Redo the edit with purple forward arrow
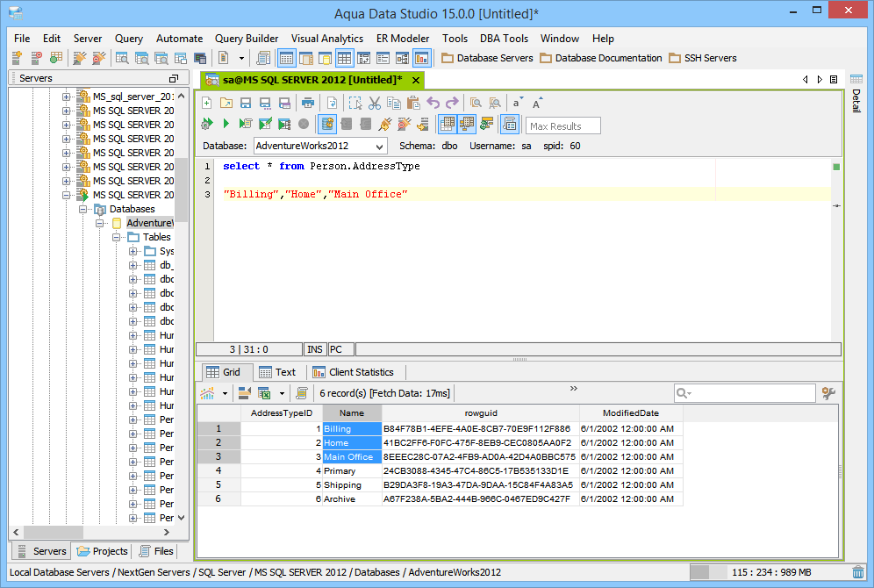Image resolution: width=874 pixels, height=588 pixels. (452, 103)
